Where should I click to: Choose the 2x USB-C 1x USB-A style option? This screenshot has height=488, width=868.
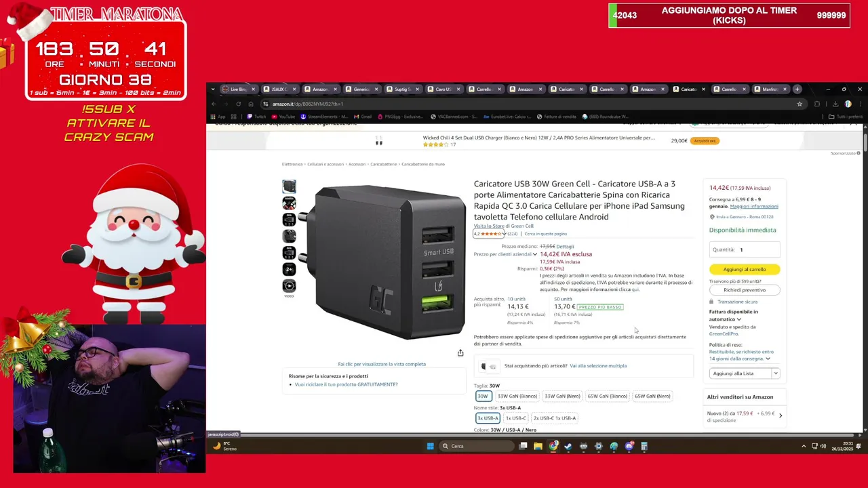(x=555, y=418)
